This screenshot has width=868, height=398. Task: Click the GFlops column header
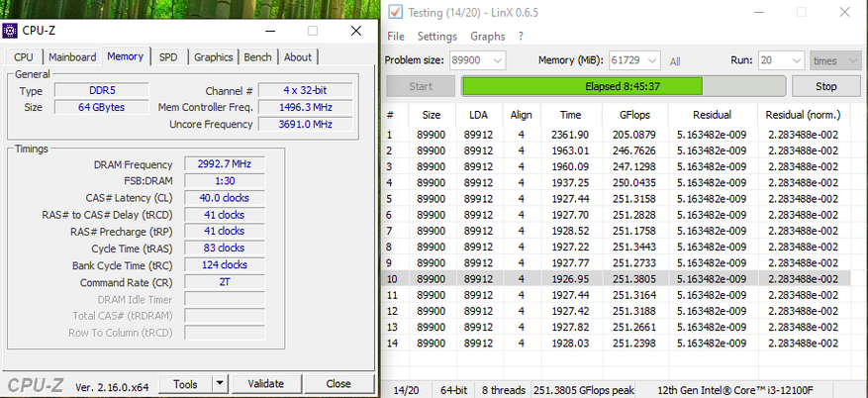pos(634,115)
